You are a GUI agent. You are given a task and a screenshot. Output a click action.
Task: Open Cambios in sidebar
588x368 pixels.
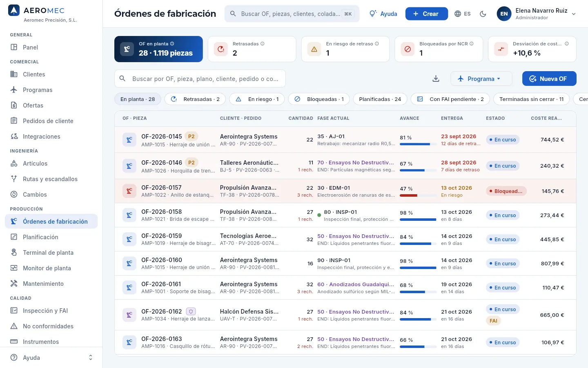(x=51, y=195)
